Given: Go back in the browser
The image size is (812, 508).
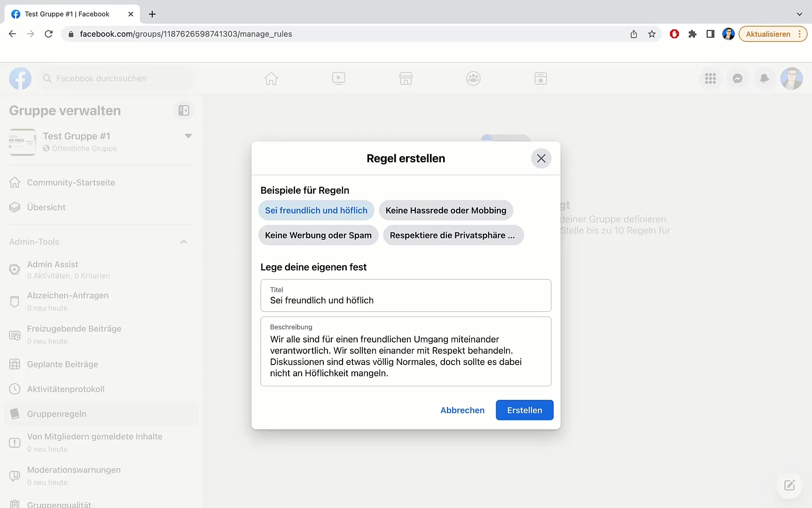Looking at the screenshot, I should coord(13,34).
